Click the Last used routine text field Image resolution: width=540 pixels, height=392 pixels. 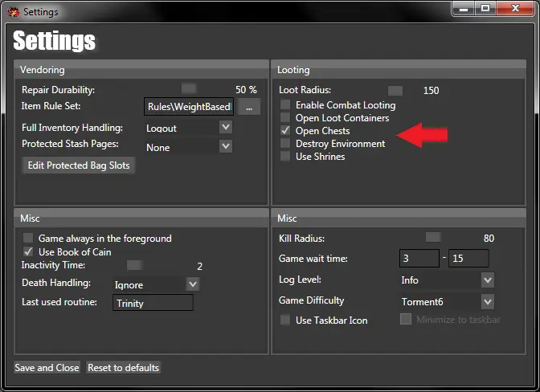coord(153,303)
